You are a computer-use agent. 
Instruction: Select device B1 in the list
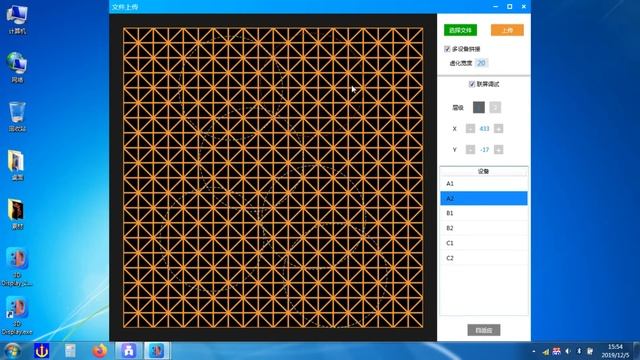coord(484,213)
